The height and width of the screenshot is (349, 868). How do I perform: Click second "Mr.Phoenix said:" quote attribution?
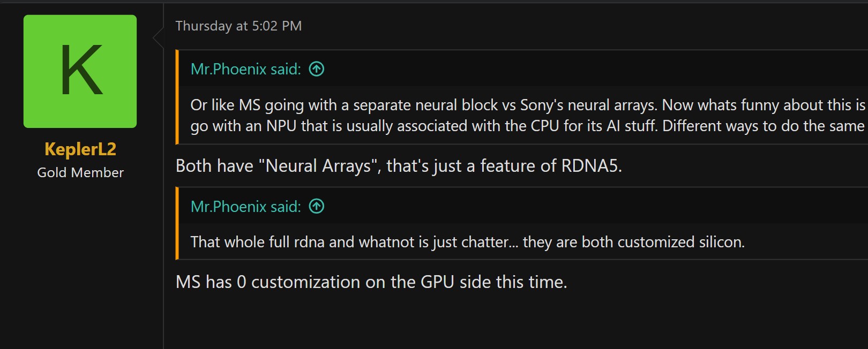[245, 207]
